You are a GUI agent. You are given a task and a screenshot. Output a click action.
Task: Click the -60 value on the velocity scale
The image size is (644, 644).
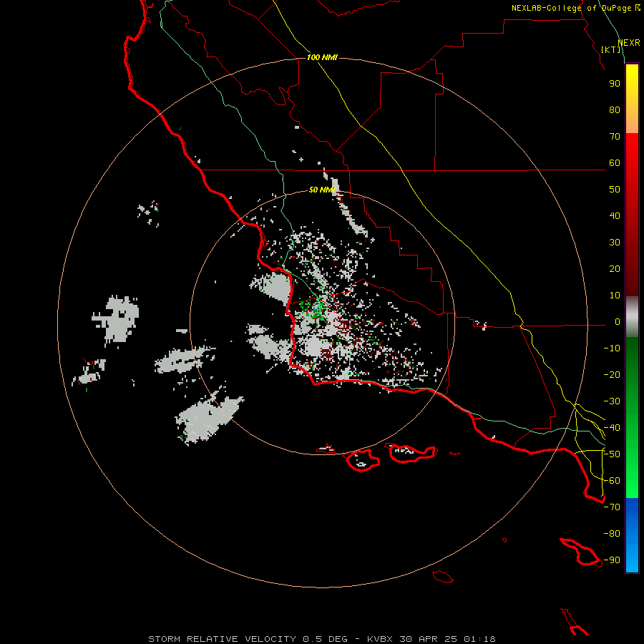tap(612, 481)
